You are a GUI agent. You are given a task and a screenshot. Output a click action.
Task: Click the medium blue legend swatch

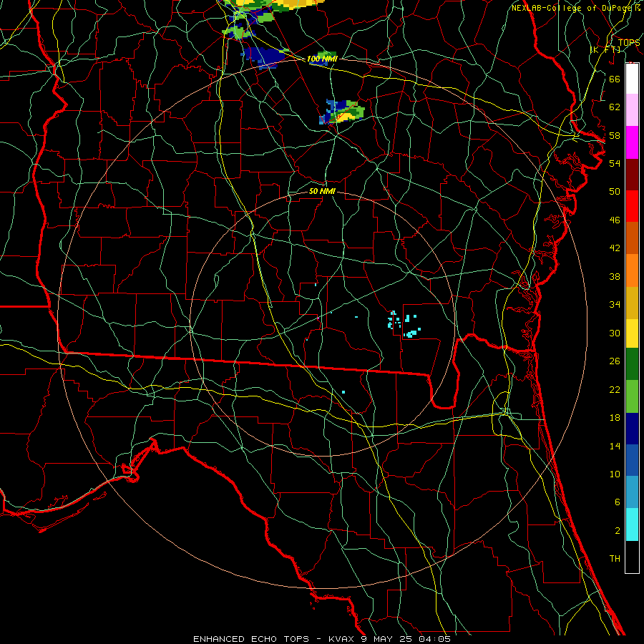pyautogui.click(x=632, y=460)
